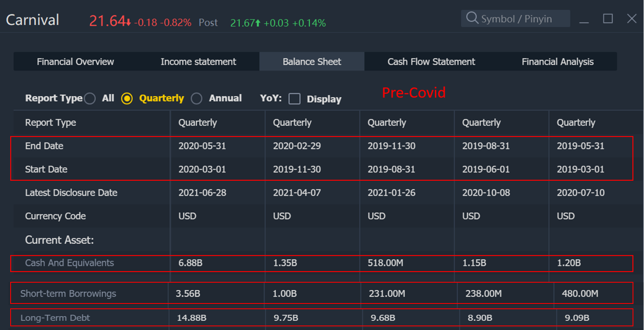Focus the Symbol / Pinyin search field
Viewport: 644px width, 330px height.
click(515, 19)
